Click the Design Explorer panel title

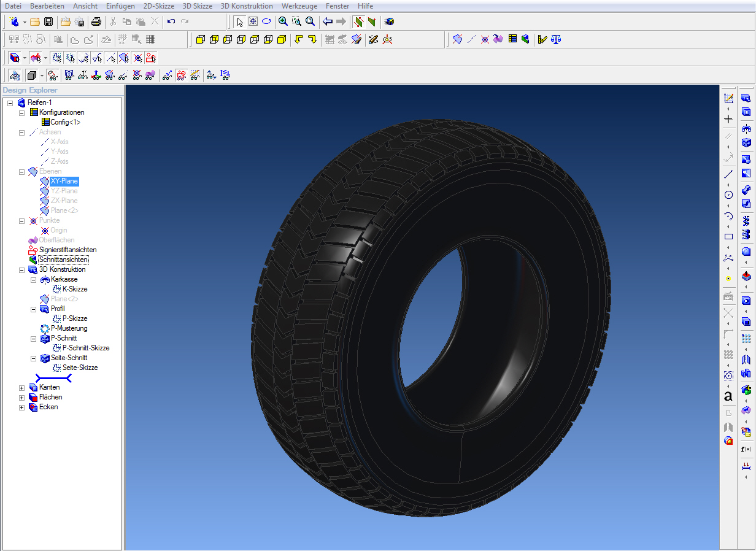coord(30,90)
